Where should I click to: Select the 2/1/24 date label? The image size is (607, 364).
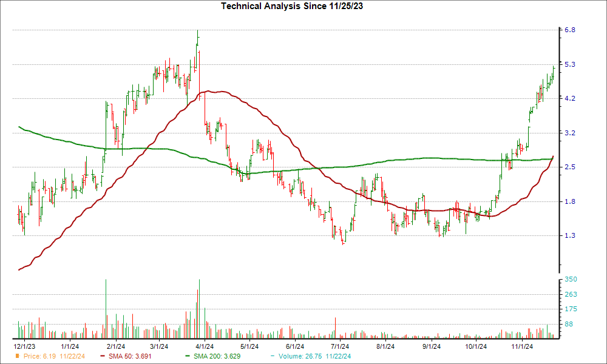[115, 346]
